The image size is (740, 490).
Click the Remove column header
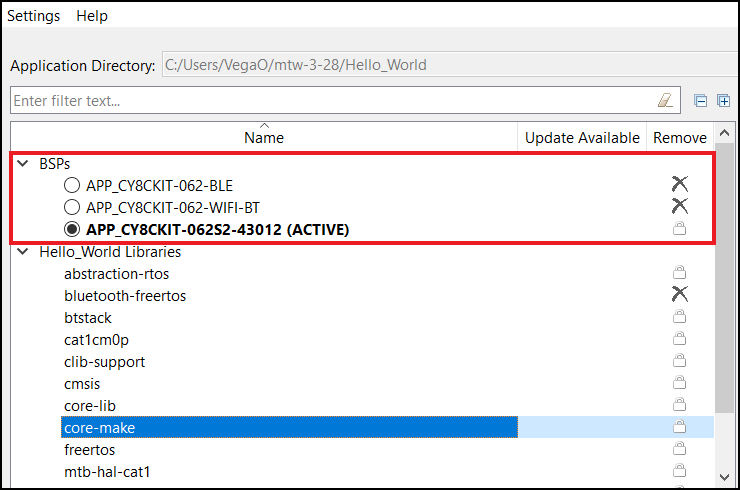click(680, 137)
